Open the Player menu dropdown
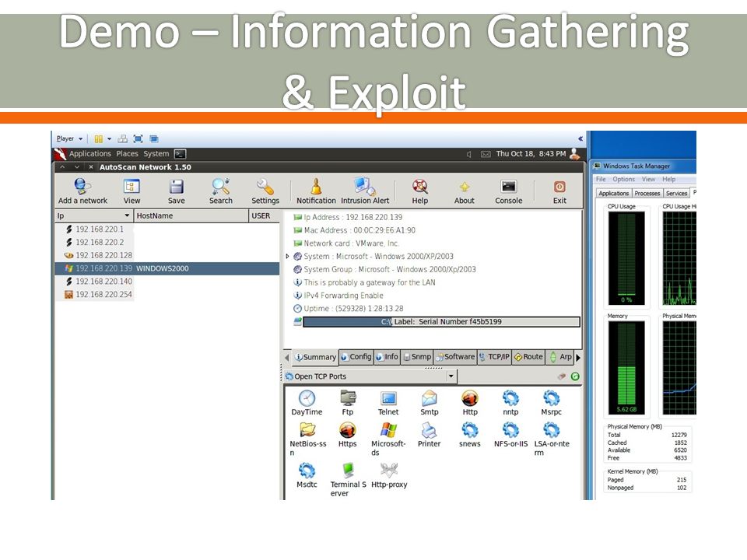This screenshot has width=747, height=560. (69, 138)
